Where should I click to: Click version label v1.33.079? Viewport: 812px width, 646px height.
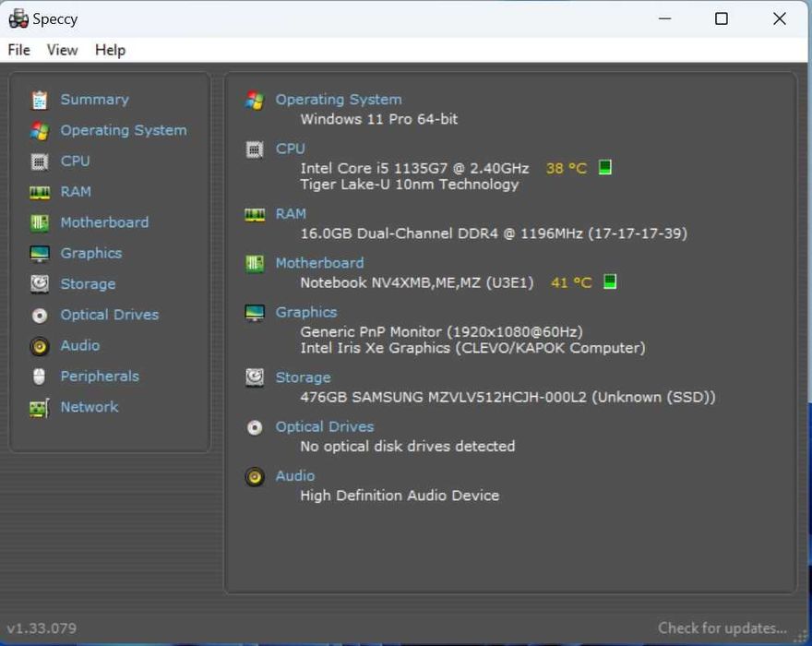click(42, 628)
